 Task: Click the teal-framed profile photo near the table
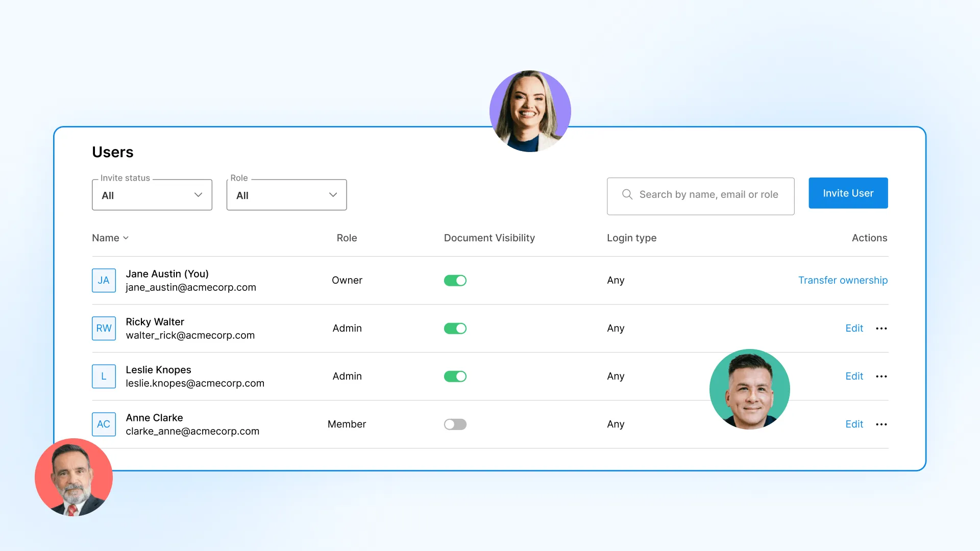[749, 389]
